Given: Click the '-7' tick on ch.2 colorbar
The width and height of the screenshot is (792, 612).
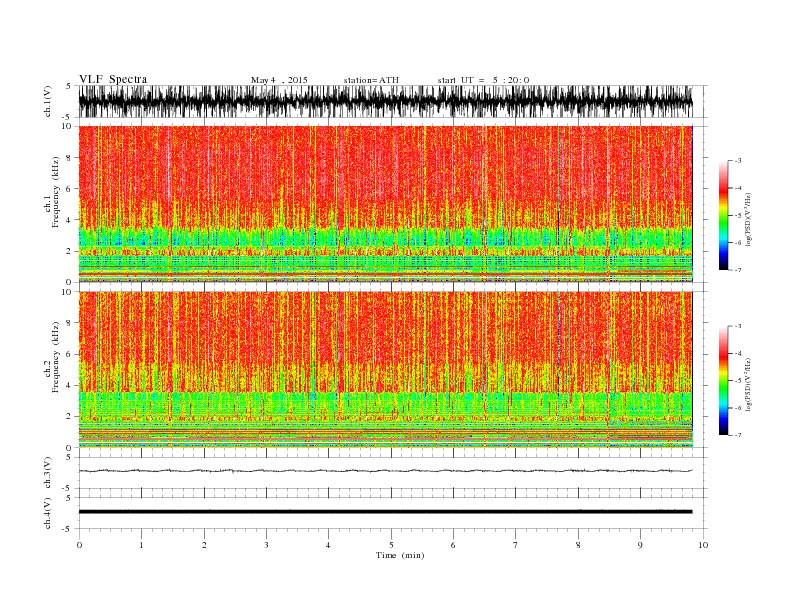Looking at the screenshot, I should [x=737, y=435].
